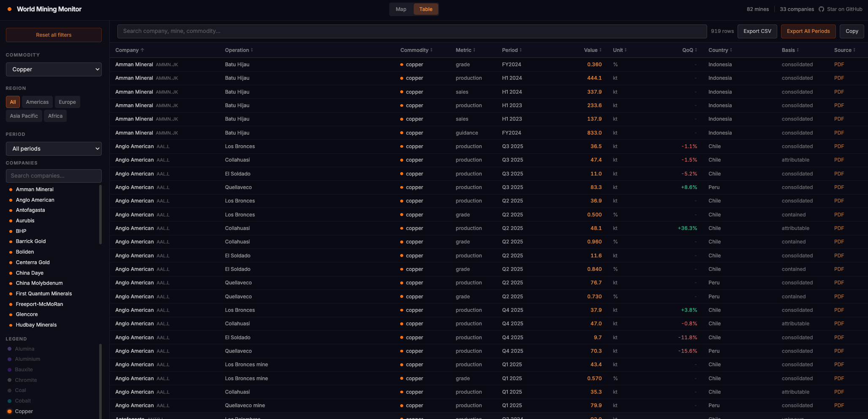Enable the Americas region filter
The image size is (868, 419).
coord(37,102)
